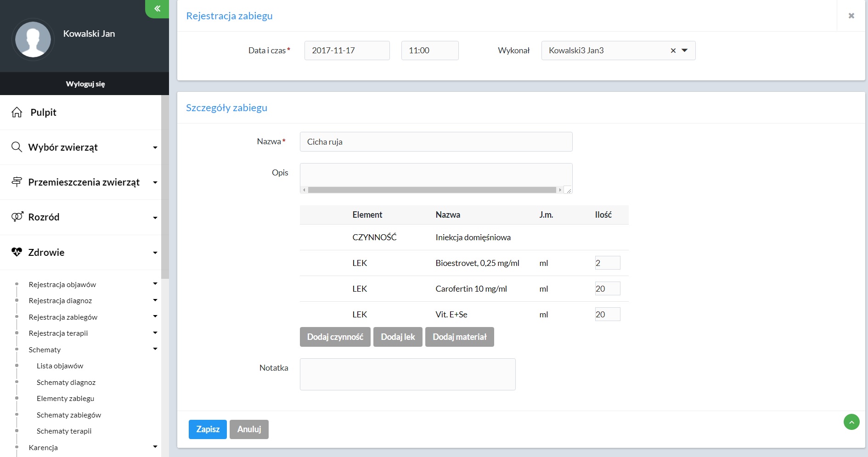868x457 pixels.
Task: Click the heartbeat icon beside Zdrowie
Action: pyautogui.click(x=17, y=252)
